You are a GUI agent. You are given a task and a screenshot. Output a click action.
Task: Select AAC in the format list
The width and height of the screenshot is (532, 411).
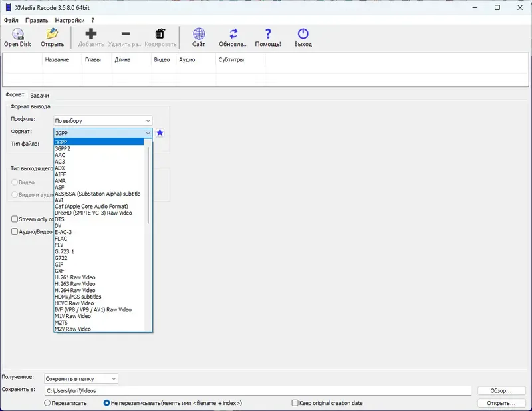click(99, 155)
